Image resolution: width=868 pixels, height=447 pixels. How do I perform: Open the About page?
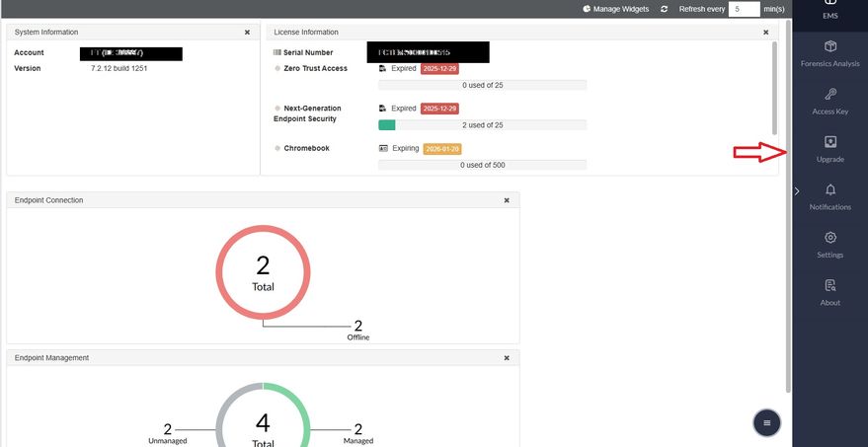(829, 293)
